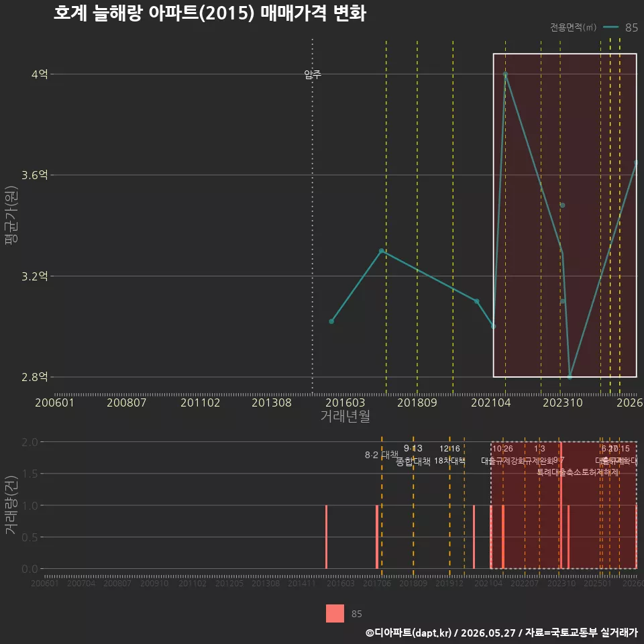This screenshot has width=644, height=644.
Task: Select the '85' label in the top legend
Action: [x=631, y=28]
